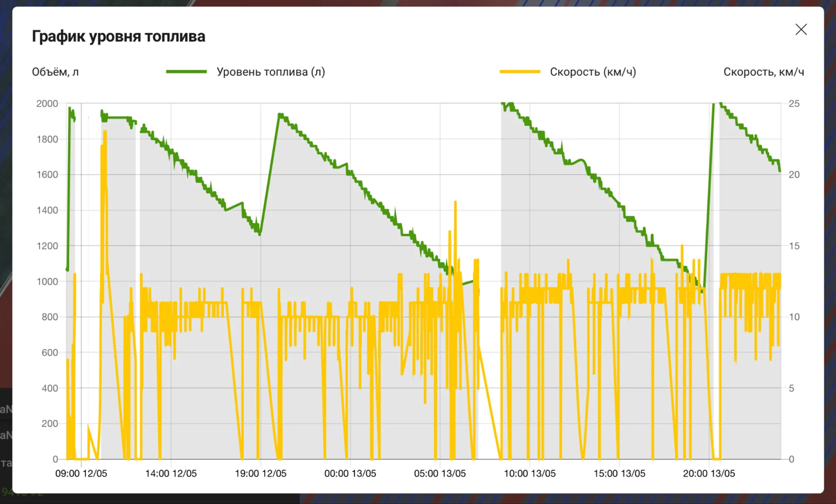Close the fuel level chart dialog

[x=801, y=29]
